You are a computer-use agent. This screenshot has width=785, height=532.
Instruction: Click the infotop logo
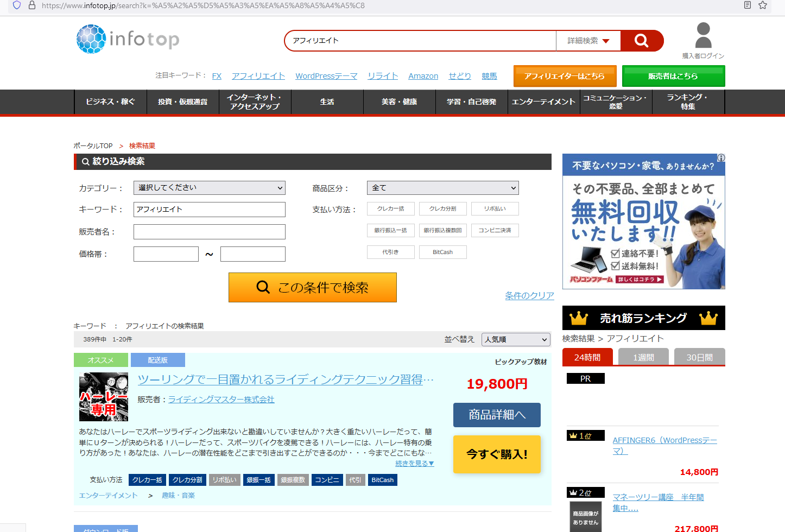tap(127, 39)
